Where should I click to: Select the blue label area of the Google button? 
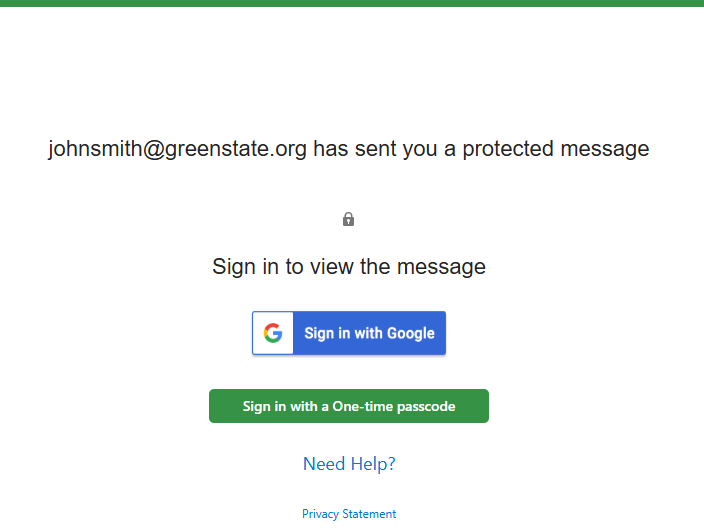point(369,333)
